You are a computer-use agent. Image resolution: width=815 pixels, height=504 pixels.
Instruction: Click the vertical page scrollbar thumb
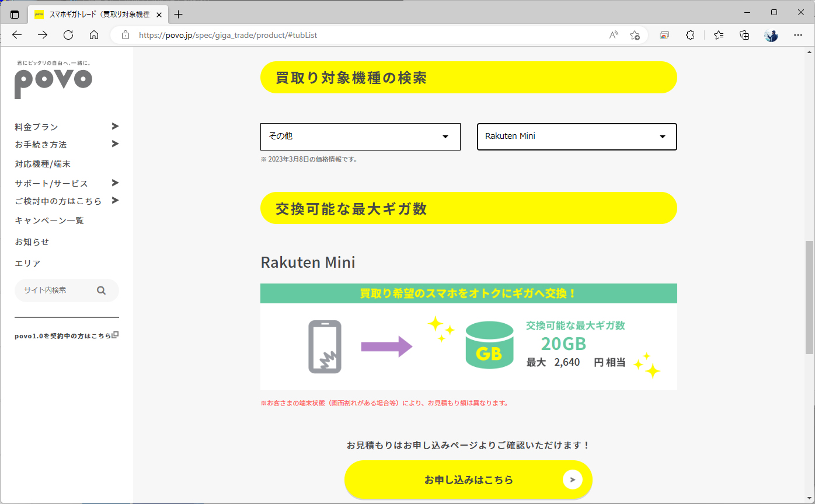point(809,297)
